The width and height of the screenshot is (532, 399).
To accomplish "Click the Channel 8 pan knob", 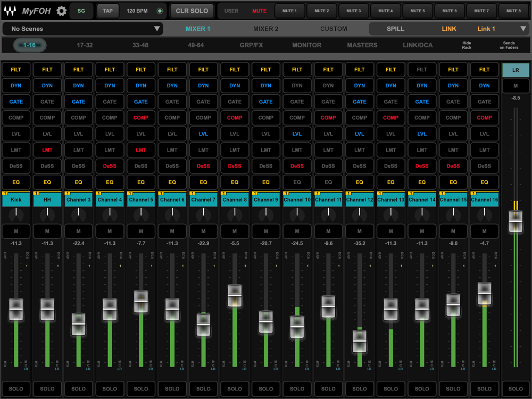I will click(235, 214).
